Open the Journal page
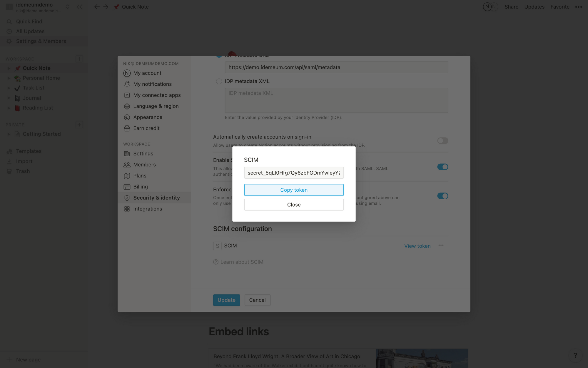 click(32, 98)
